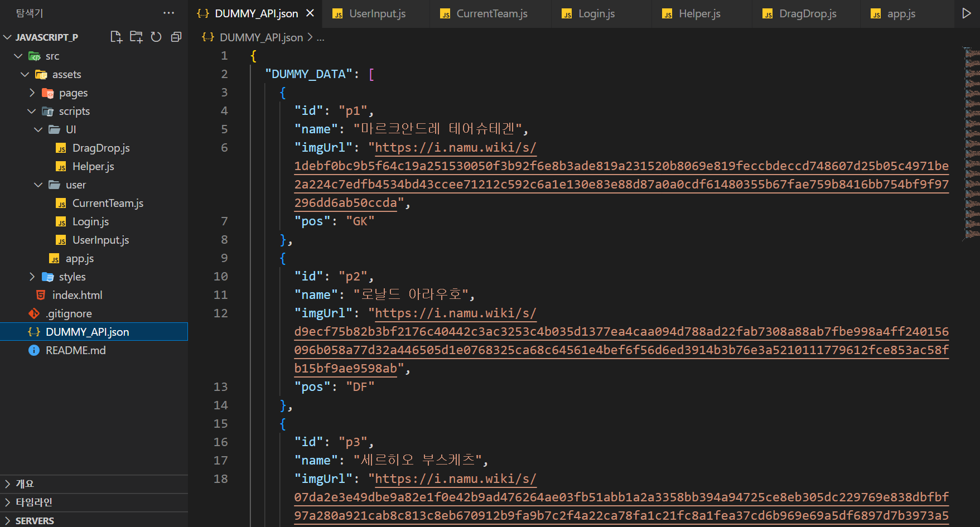The width and height of the screenshot is (980, 527).
Task: Follow the p3 imgUrl namu.wiki link
Action: pyautogui.click(x=455, y=479)
